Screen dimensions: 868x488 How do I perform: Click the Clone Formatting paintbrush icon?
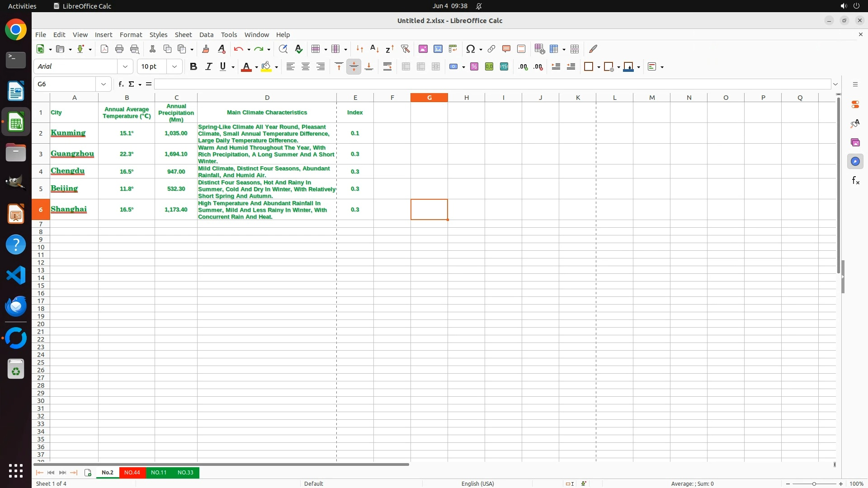click(x=206, y=49)
